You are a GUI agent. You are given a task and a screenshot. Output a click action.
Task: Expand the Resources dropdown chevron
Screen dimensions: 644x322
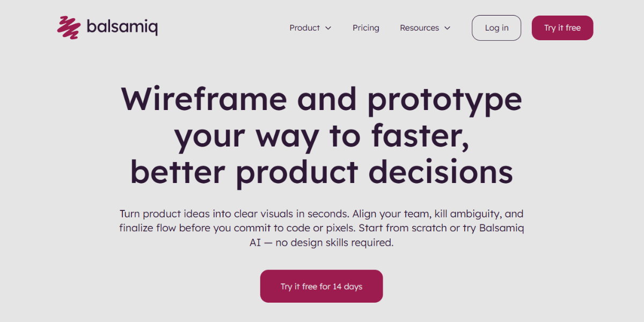[x=448, y=28]
